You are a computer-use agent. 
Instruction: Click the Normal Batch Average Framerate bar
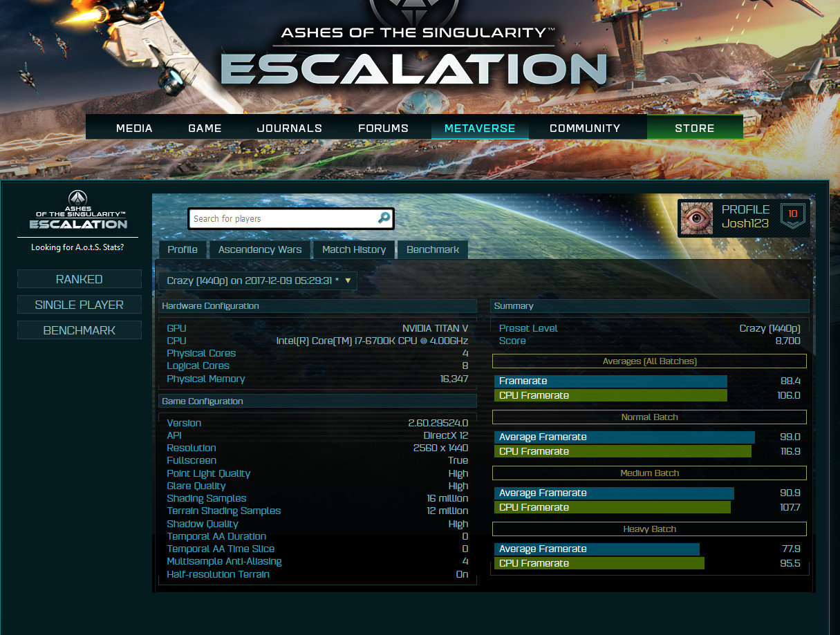(x=624, y=437)
